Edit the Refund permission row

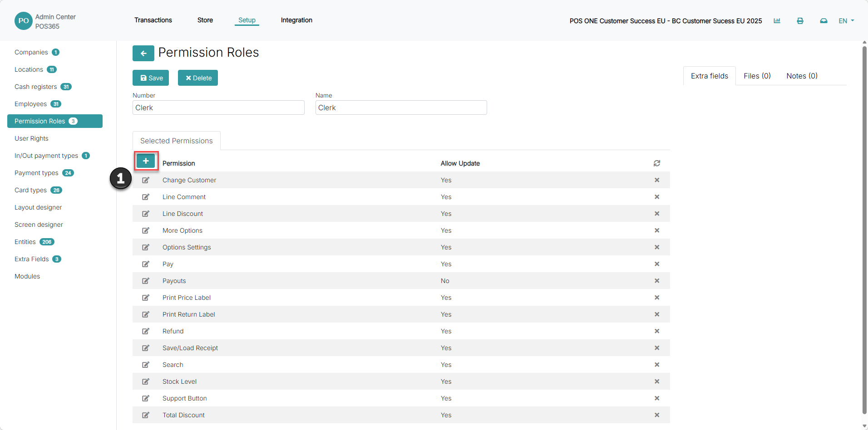tap(146, 331)
